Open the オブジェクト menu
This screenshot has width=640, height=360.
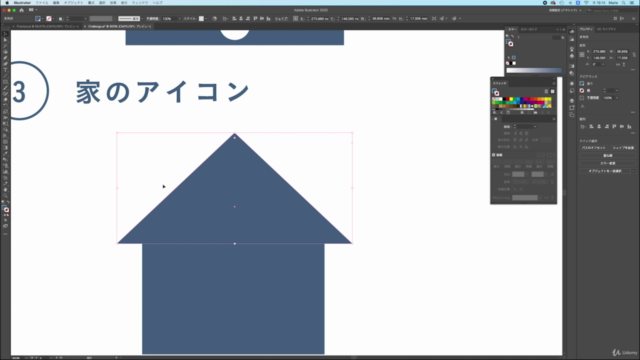click(x=73, y=3)
